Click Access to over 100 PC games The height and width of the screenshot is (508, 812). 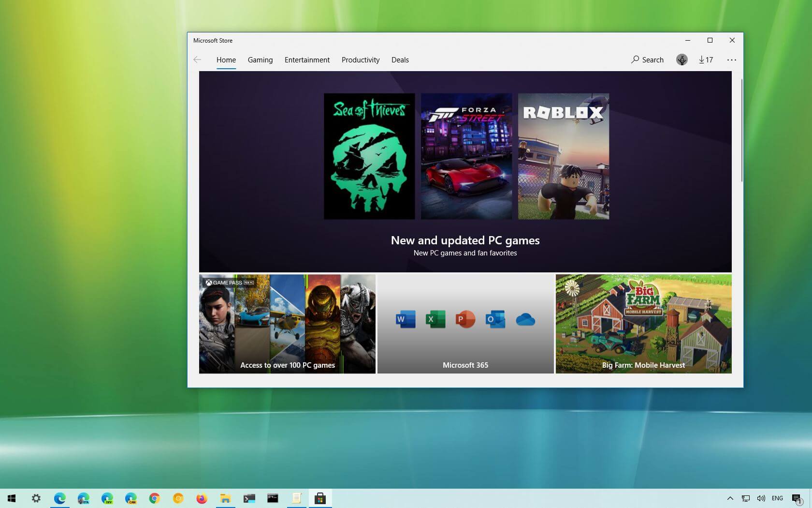click(x=287, y=324)
